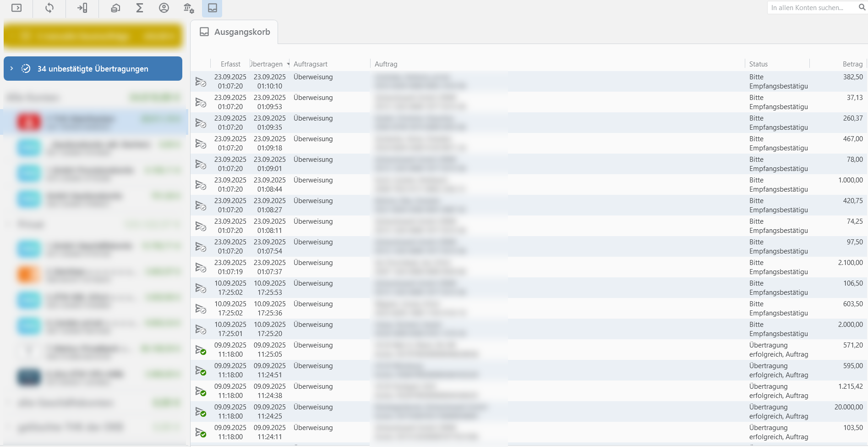Open the house with coins icon
The height and width of the screenshot is (447, 868).
(x=115, y=8)
